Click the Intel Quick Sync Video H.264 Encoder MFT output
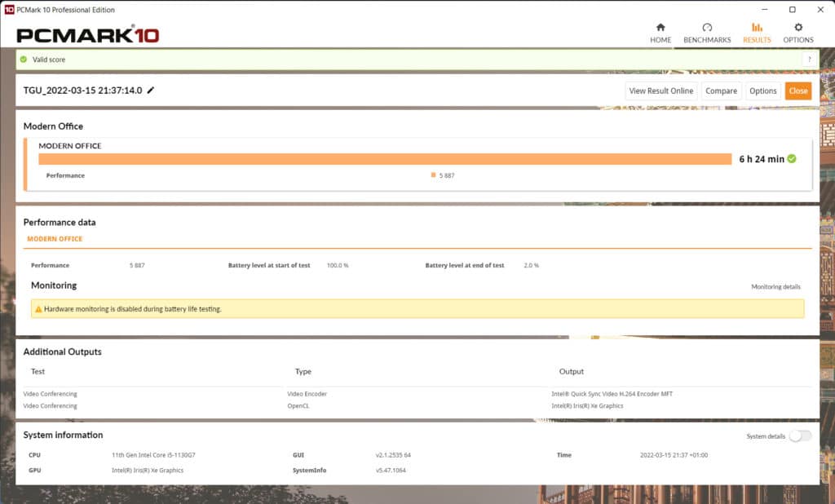The height and width of the screenshot is (504, 835). tap(612, 394)
